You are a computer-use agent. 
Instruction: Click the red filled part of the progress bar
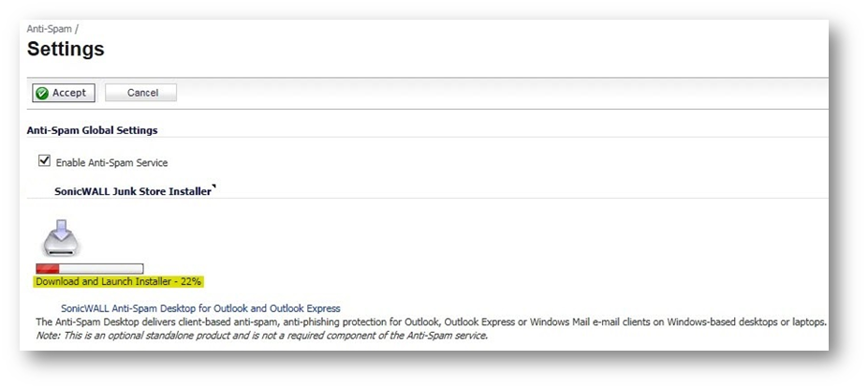click(x=48, y=269)
